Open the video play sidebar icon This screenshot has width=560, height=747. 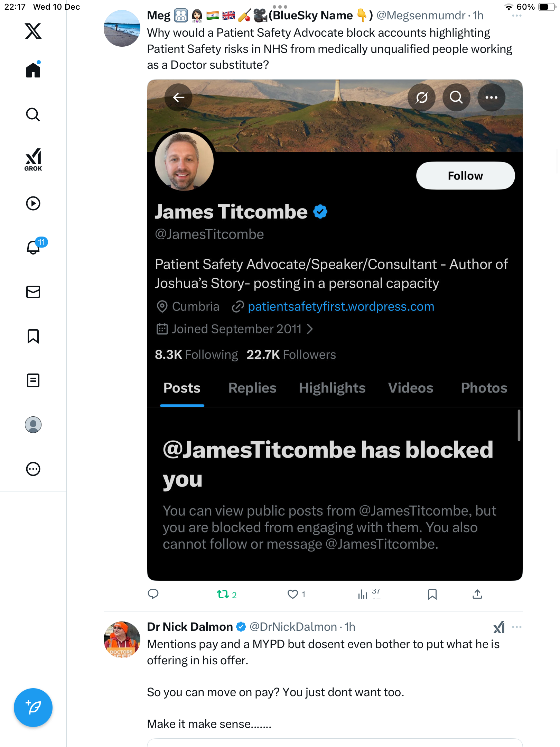pos(33,203)
